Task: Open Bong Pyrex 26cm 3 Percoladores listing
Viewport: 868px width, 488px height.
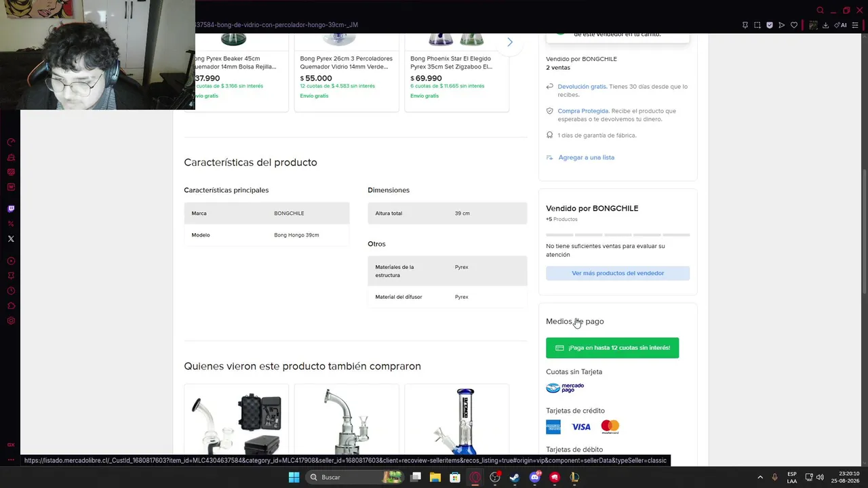Action: [x=346, y=62]
